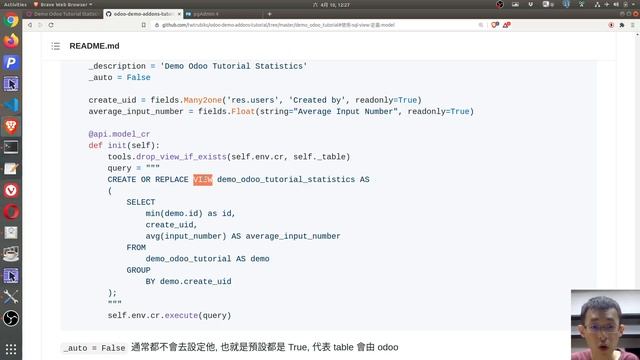Close the odoo-demo-addons GitHub tab
This screenshot has width=640, height=360.
click(x=179, y=14)
